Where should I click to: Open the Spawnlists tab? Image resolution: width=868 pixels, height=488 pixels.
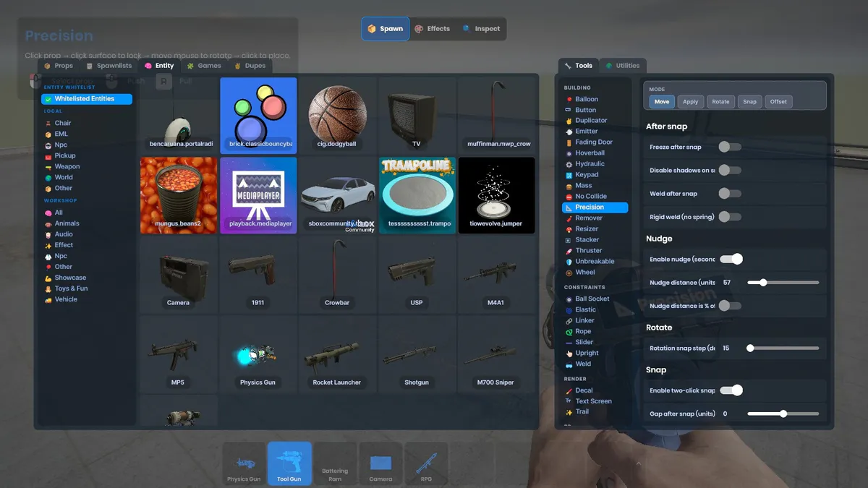click(x=109, y=66)
